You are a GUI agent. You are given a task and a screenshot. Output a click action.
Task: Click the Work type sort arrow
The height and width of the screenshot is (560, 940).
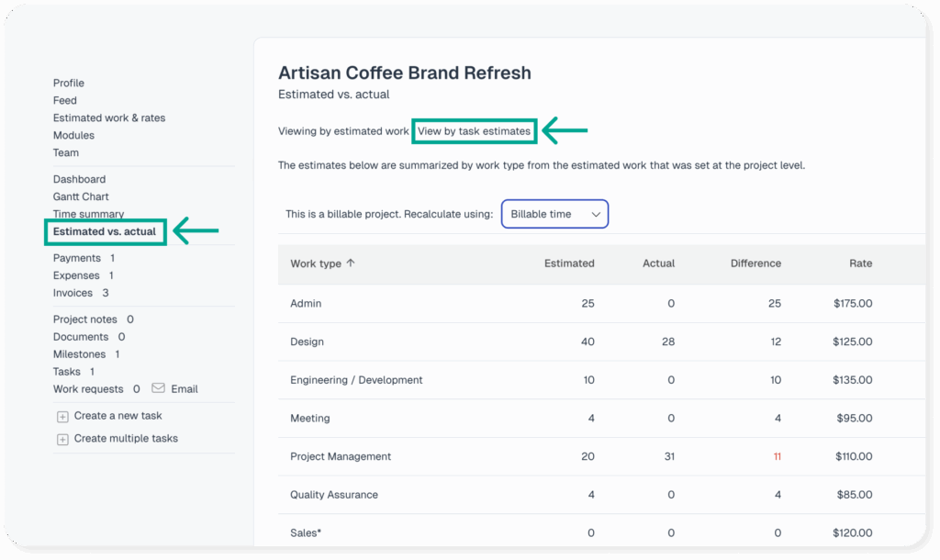pos(351,263)
